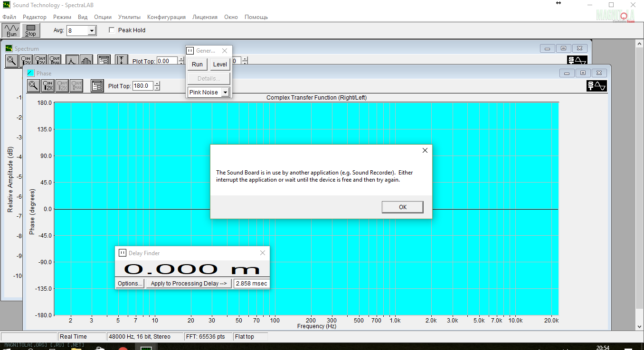Screen dimensions: 644x350
Task: Maximize the Phase window
Action: [583, 73]
